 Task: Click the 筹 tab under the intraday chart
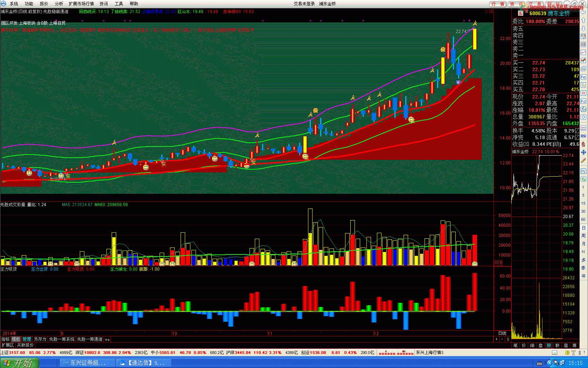(574, 346)
